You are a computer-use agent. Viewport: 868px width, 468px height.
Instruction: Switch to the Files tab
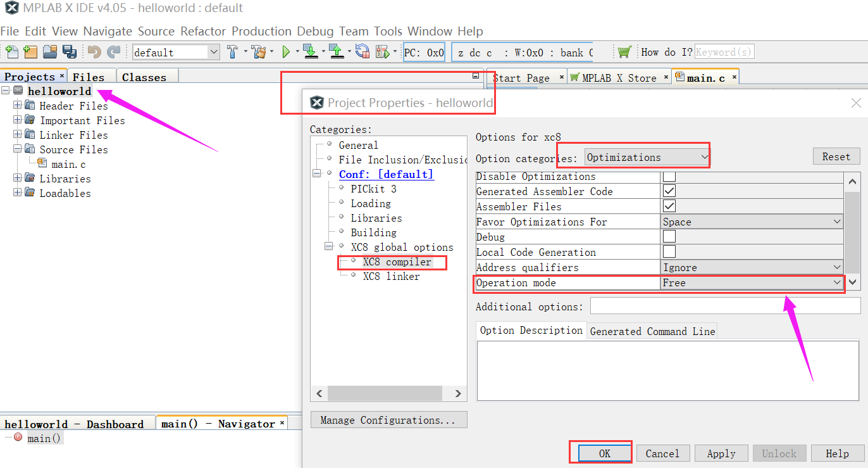pos(92,77)
